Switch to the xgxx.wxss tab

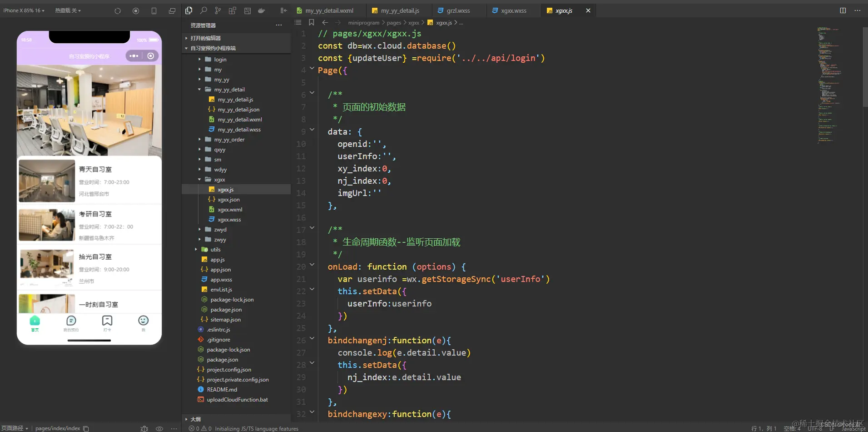513,10
